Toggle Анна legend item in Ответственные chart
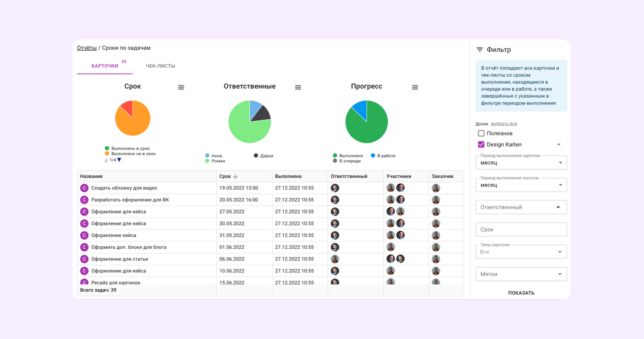644x339 pixels. coord(214,156)
